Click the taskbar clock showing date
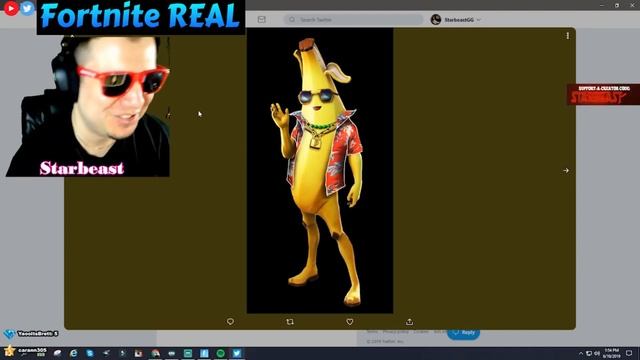 tap(611, 353)
